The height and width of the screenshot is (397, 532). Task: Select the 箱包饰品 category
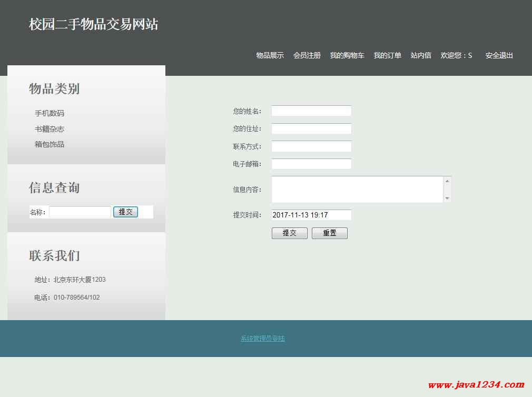(x=50, y=144)
